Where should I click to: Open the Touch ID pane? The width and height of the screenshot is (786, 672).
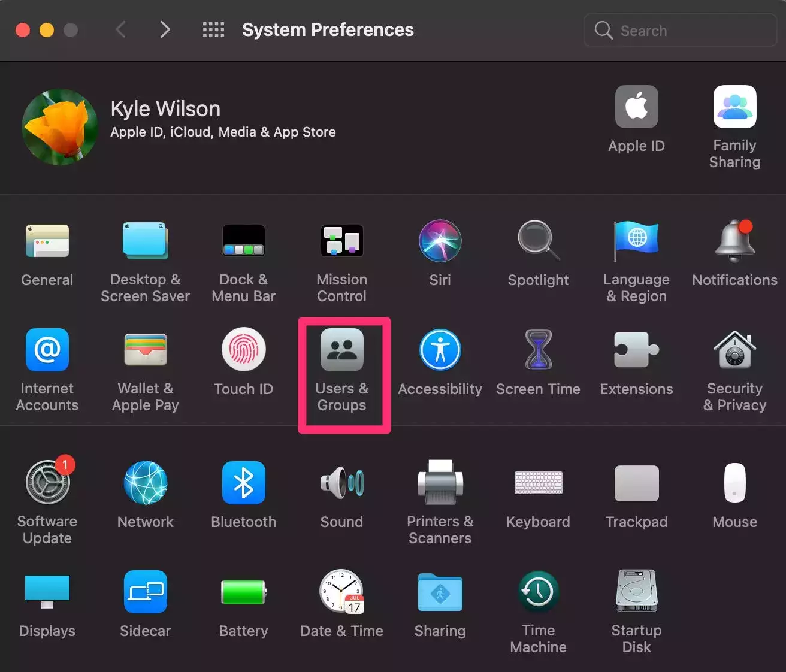[243, 350]
